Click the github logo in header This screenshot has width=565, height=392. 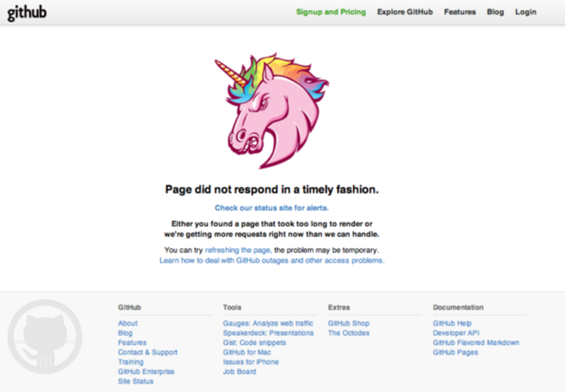click(x=27, y=13)
